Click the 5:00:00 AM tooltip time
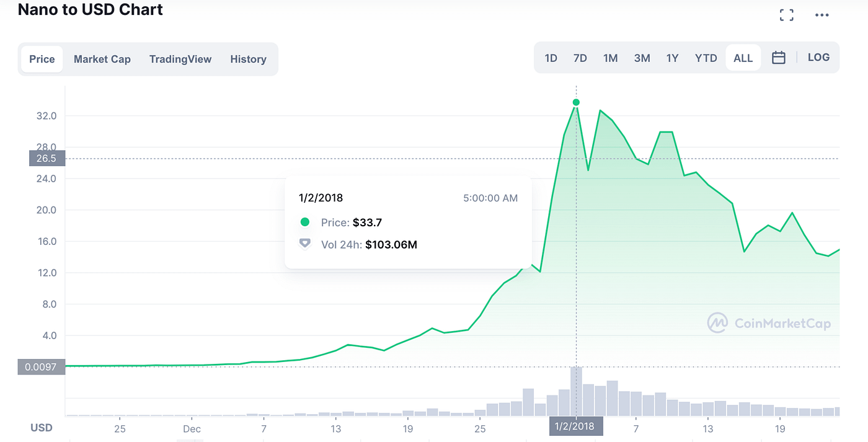Viewport: 868px width, 442px height. tap(490, 198)
